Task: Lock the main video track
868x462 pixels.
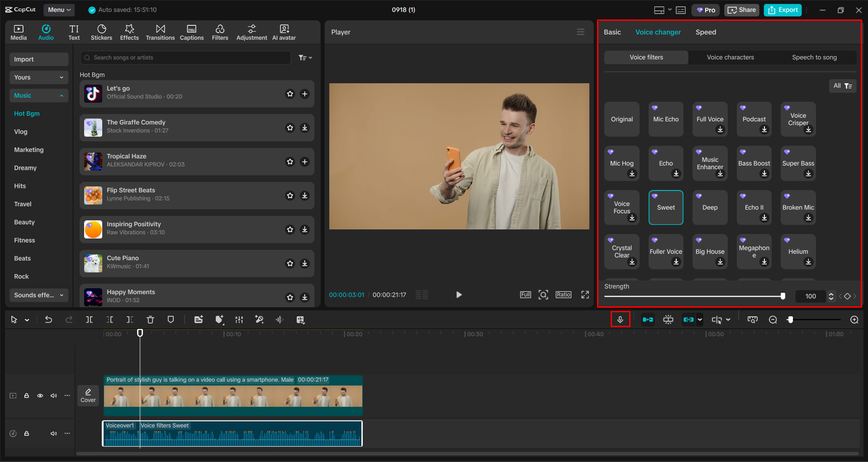Action: click(27, 395)
